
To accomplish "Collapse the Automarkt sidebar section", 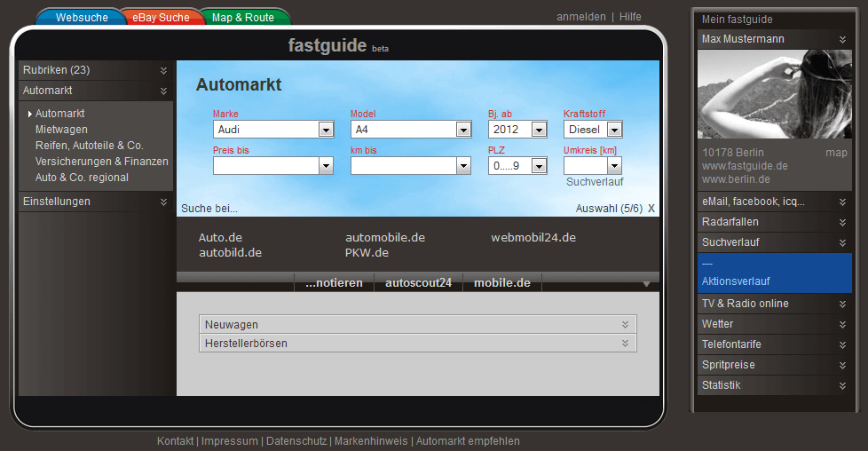I will (x=95, y=91).
